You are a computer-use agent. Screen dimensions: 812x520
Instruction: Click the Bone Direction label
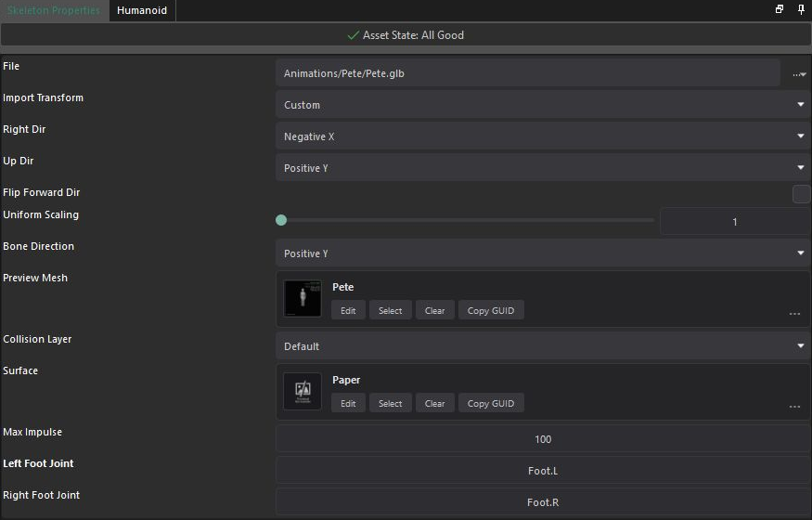[38, 246]
